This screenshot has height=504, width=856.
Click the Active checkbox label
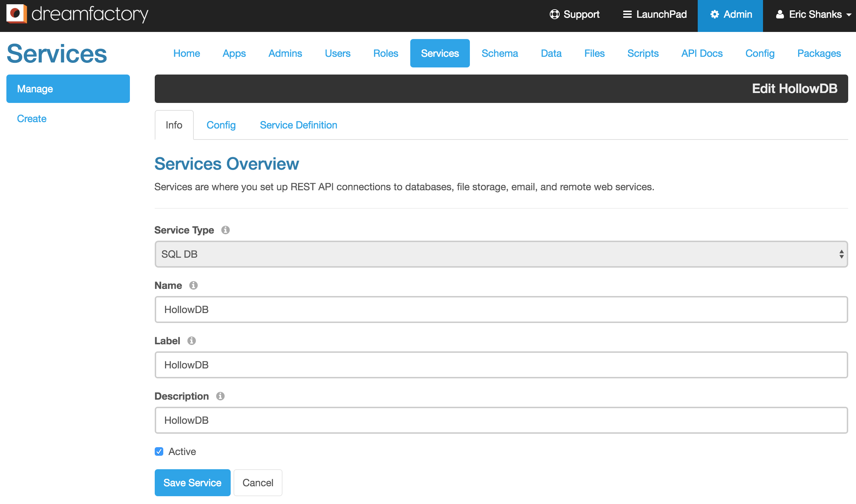tap(182, 451)
